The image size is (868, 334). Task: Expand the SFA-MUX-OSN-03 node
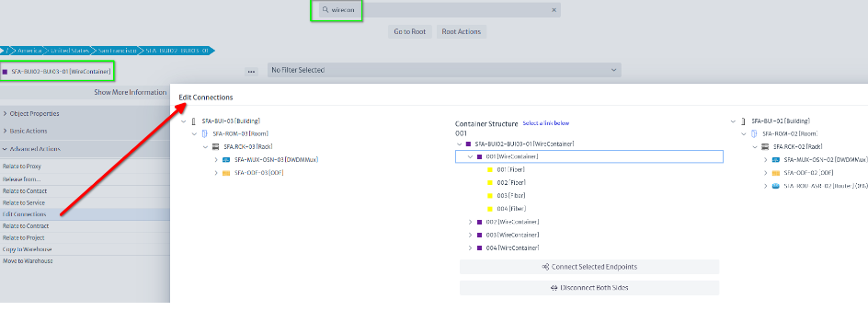(216, 159)
